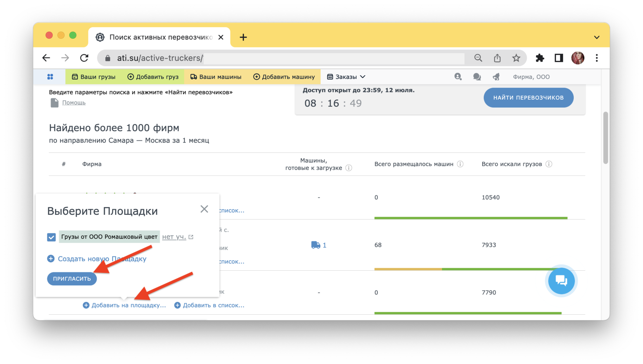The image size is (643, 364).
Task: Open the chat messages icon in header
Action: (477, 77)
